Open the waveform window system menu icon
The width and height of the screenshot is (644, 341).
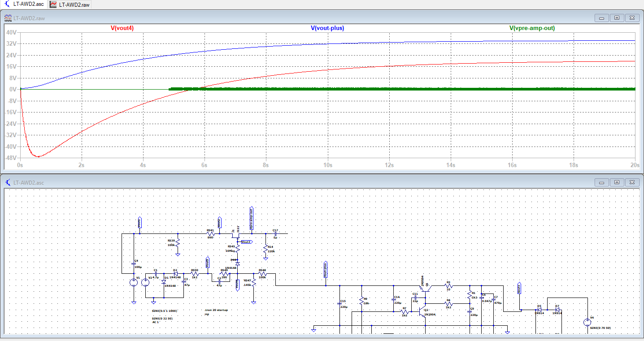coord(8,18)
